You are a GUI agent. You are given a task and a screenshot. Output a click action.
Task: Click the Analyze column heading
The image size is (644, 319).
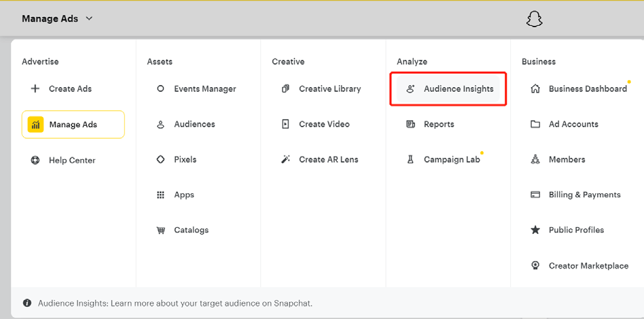412,62
